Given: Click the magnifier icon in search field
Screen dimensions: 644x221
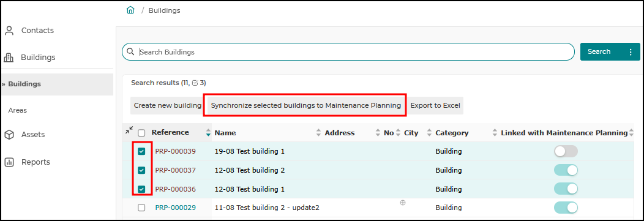Looking at the screenshot, I should [130, 52].
